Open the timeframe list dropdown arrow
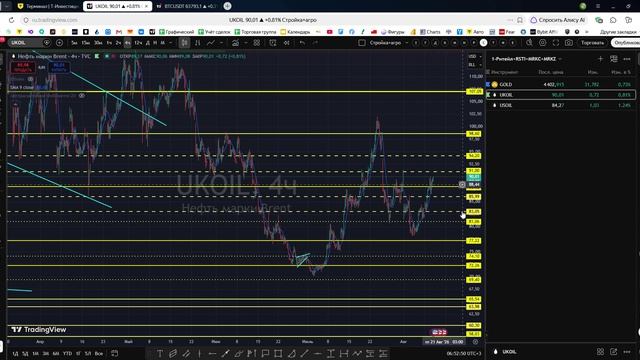Viewport: 640px width, 360px height. coord(171,42)
